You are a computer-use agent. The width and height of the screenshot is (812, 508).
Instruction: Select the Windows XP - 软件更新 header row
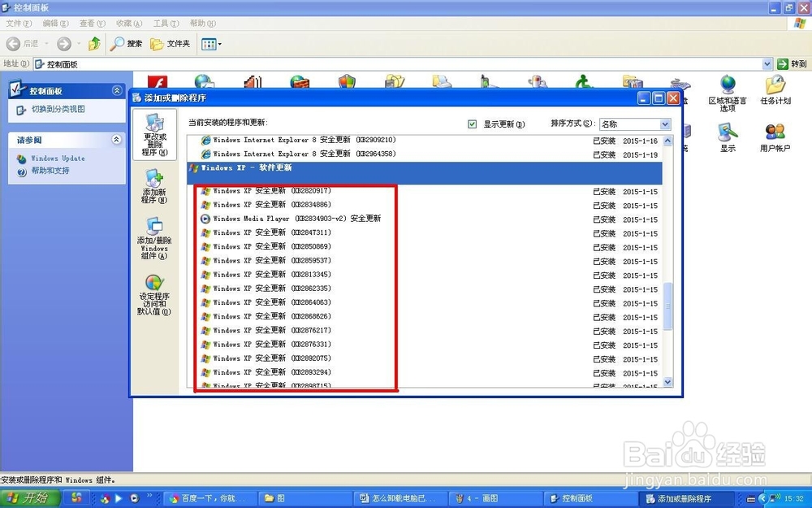(x=424, y=173)
